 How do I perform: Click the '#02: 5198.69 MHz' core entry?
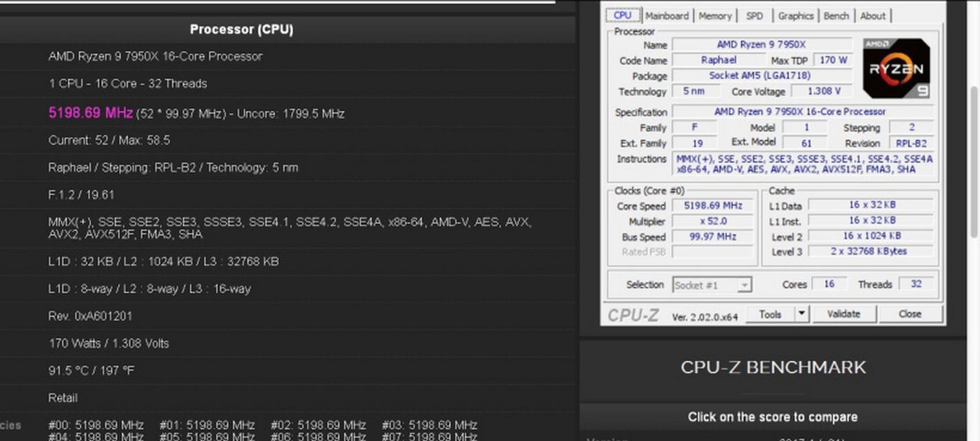click(318, 424)
